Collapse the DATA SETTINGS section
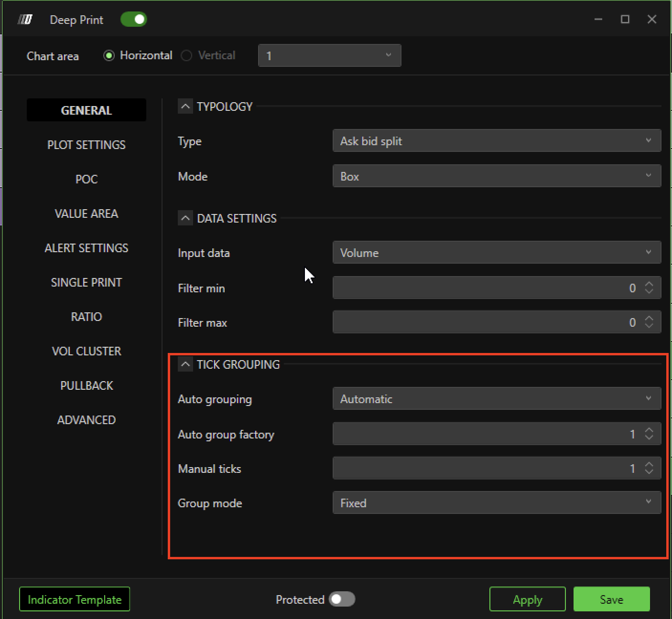Screen dimensions: 672x619 pos(185,218)
